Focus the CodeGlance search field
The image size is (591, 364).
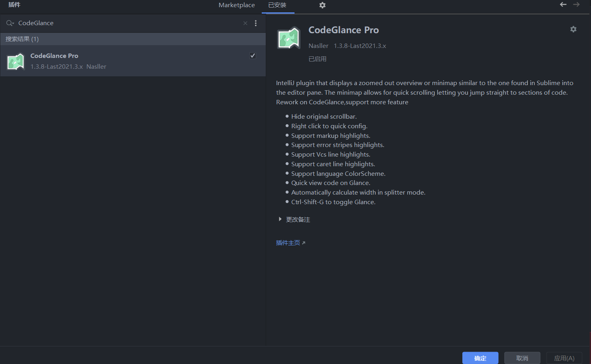coord(128,23)
